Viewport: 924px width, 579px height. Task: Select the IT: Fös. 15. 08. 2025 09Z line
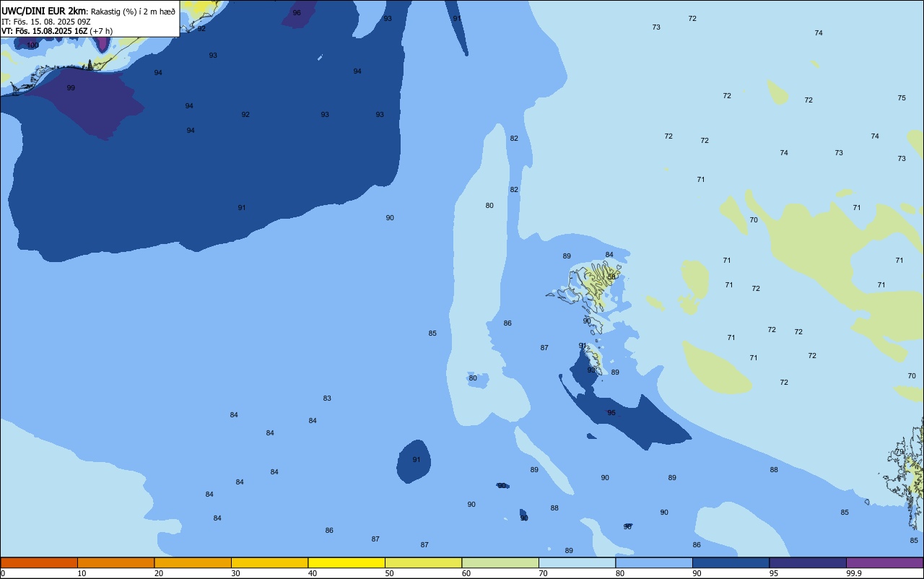(45, 22)
